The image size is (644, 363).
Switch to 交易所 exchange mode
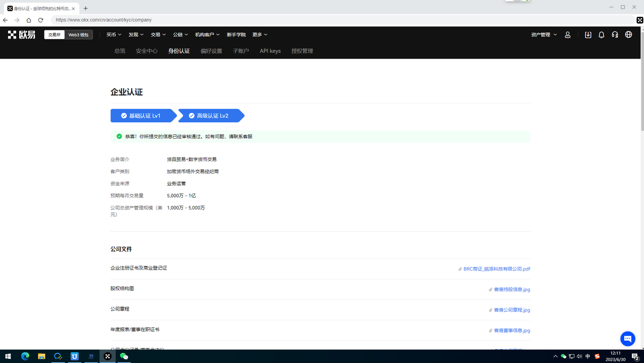55,34
